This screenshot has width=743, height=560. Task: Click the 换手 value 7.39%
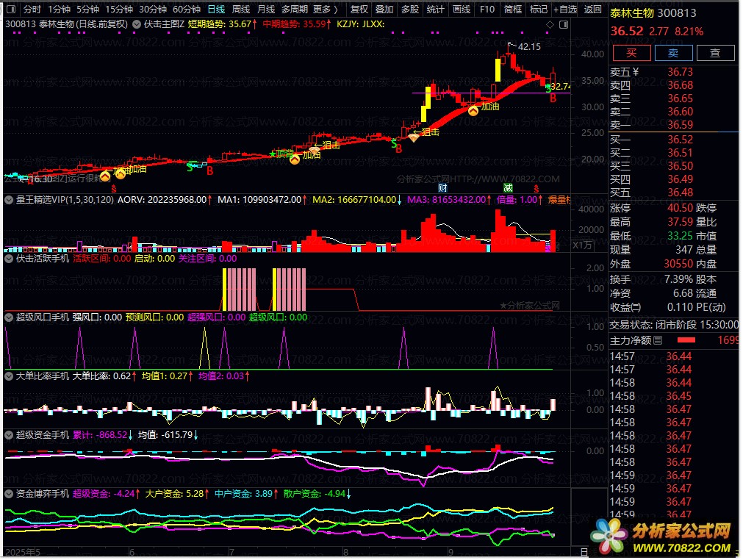(x=678, y=279)
